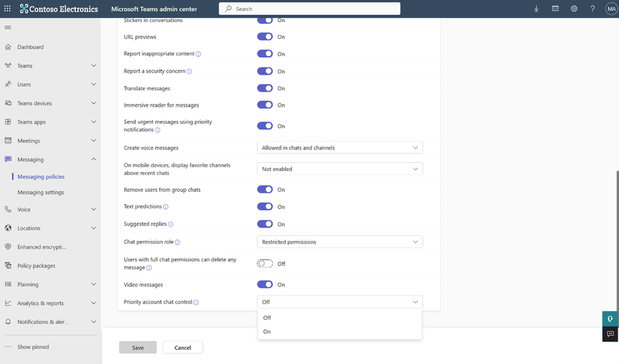Viewport: 619px width, 364px height.
Task: Open Enhanced encryption nav link
Action: (42, 247)
